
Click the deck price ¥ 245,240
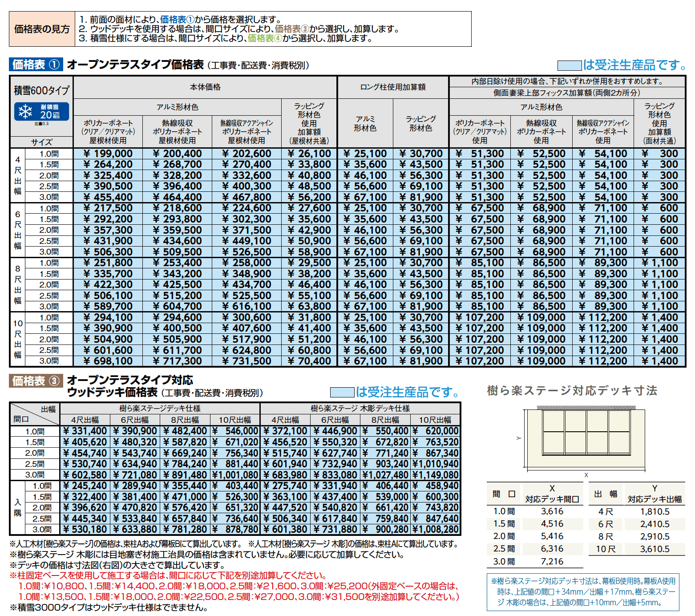click(x=85, y=486)
